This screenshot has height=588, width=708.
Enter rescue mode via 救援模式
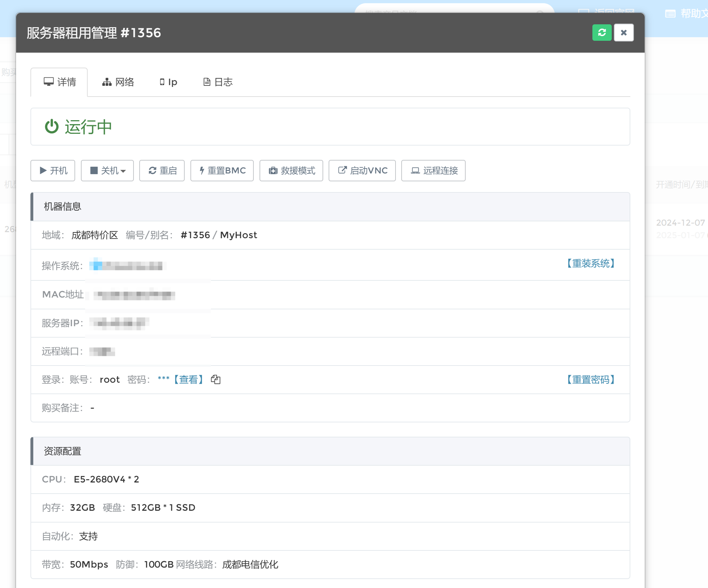pyautogui.click(x=291, y=171)
